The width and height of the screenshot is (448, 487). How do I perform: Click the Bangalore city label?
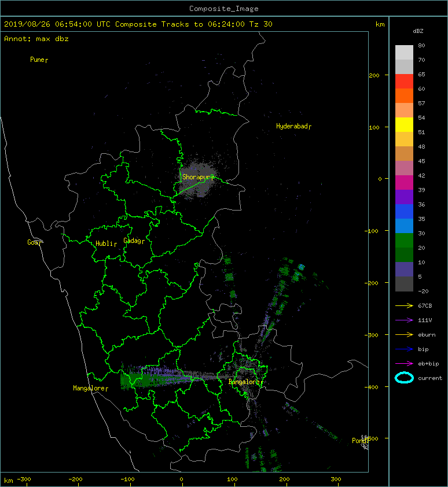click(245, 382)
